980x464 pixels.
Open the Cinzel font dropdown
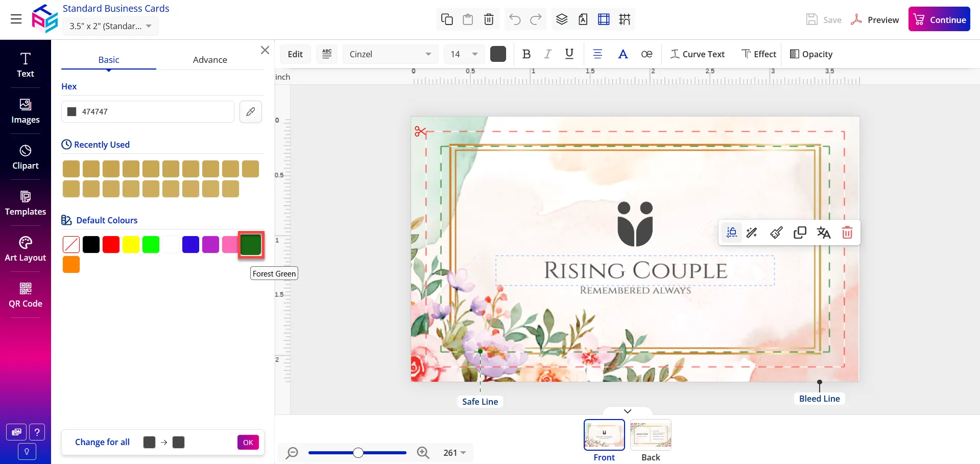coord(390,54)
